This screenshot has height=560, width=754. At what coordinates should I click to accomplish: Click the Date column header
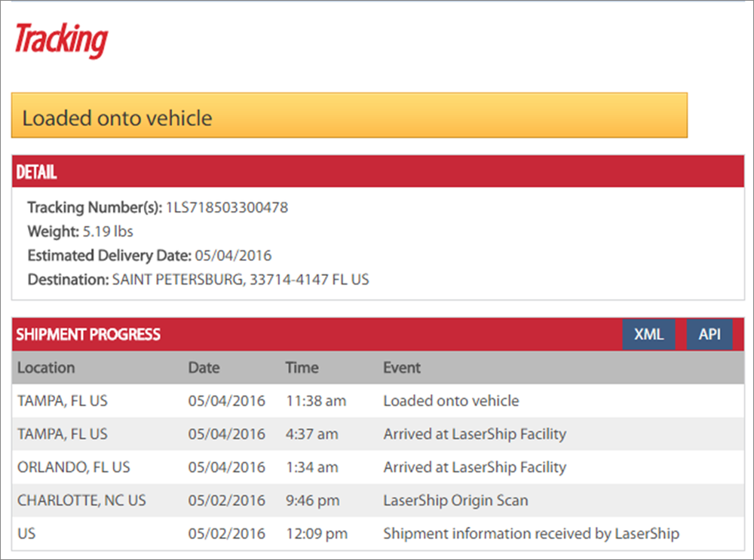point(204,368)
